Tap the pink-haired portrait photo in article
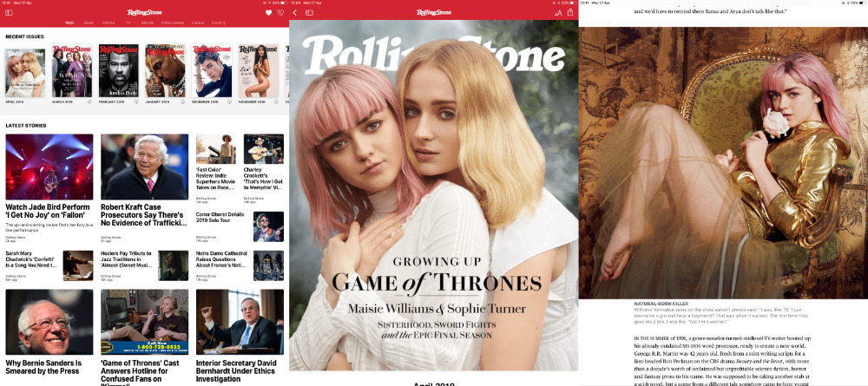Viewport: 868px width, 386px height. click(x=724, y=163)
